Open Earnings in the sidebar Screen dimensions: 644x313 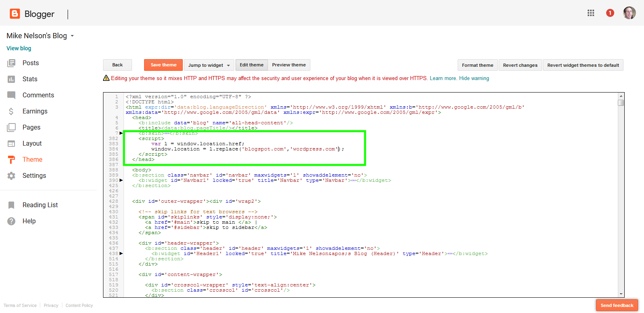[x=35, y=111]
